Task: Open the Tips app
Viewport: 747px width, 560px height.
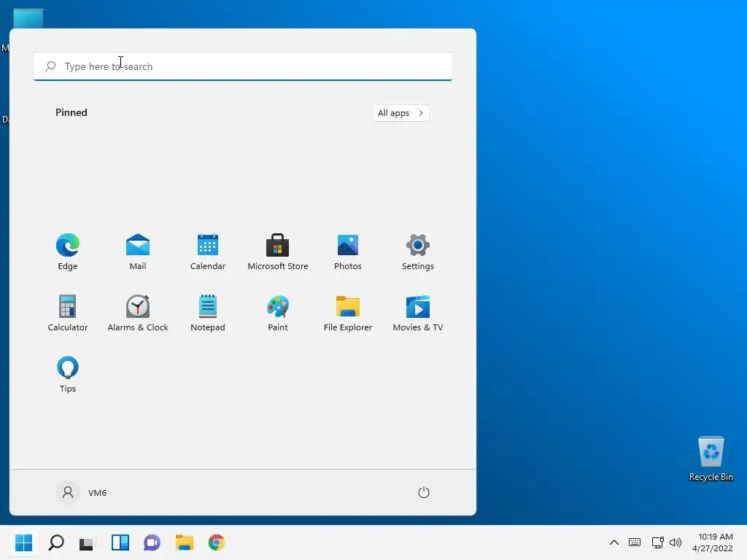Action: (x=68, y=375)
